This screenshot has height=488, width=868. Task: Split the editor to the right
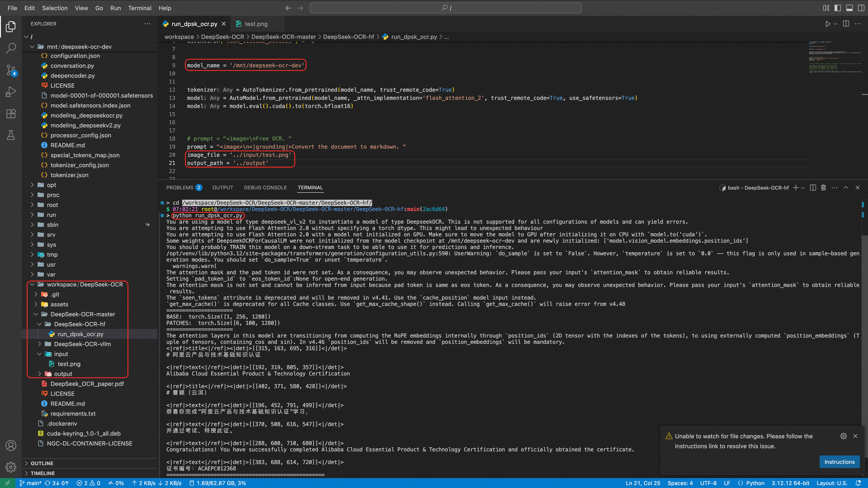(846, 24)
